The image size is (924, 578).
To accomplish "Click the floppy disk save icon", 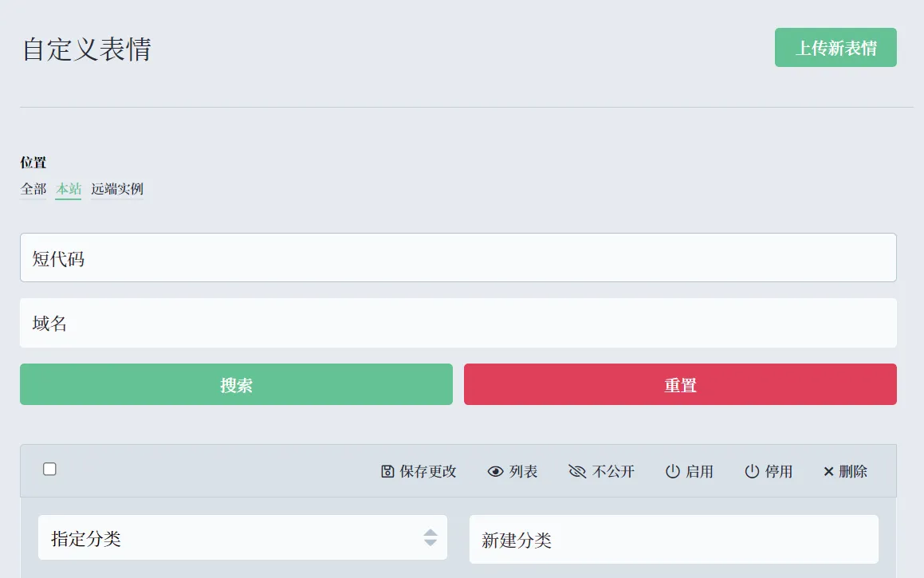I will [387, 471].
